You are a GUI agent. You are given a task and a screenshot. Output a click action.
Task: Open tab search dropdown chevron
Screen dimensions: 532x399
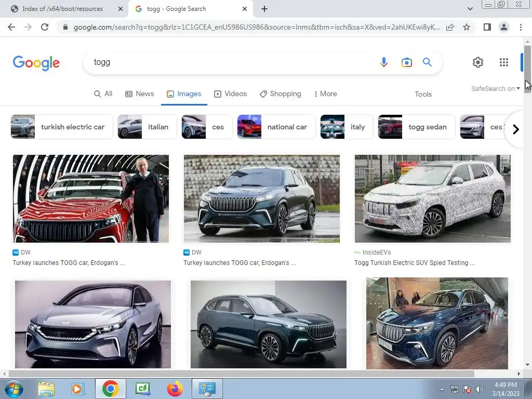470,9
